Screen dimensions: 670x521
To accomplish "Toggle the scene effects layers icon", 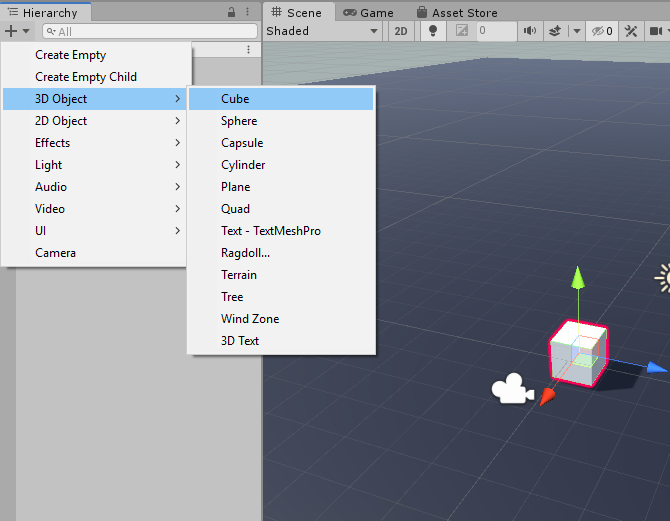I will (x=553, y=31).
